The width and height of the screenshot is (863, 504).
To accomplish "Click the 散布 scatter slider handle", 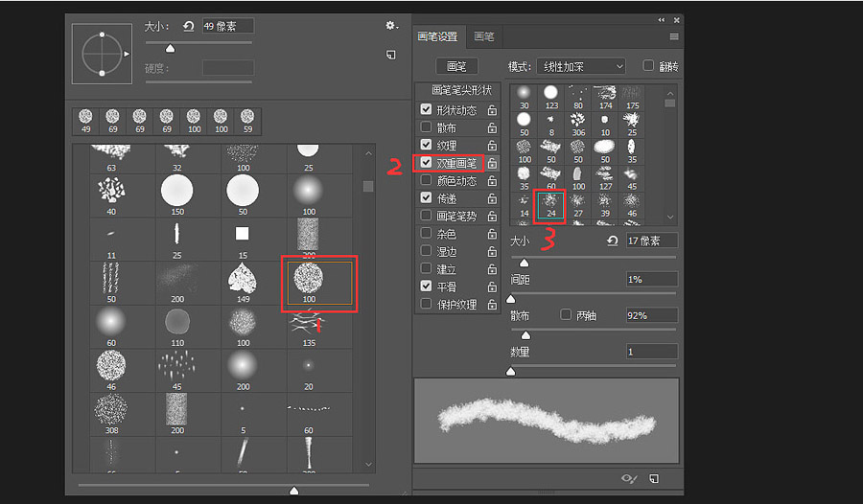I will click(x=525, y=334).
